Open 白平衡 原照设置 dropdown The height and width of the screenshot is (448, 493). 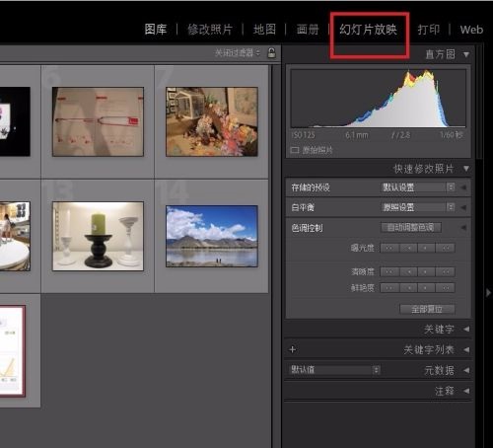click(x=418, y=207)
